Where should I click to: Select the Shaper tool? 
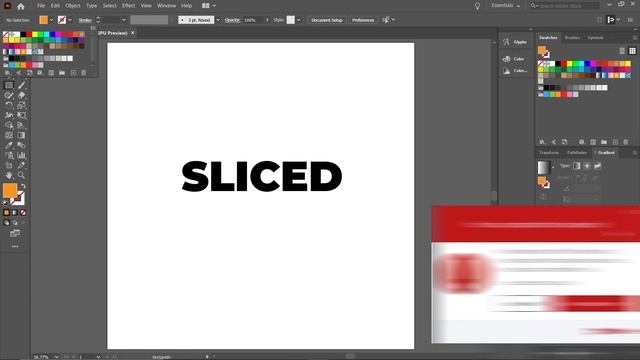[x=9, y=96]
